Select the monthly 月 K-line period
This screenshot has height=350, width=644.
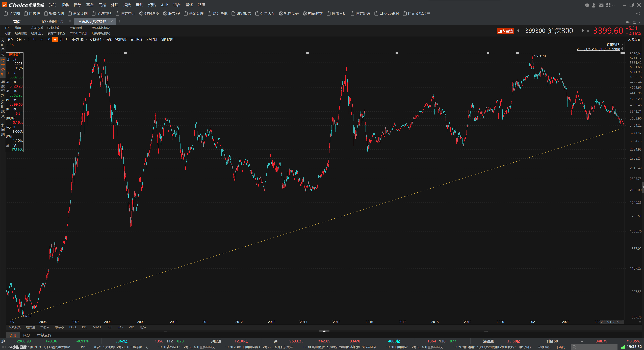tap(67, 39)
